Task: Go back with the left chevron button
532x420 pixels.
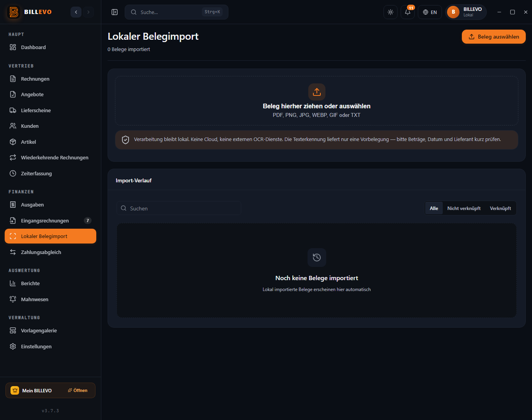Action: pyautogui.click(x=76, y=12)
